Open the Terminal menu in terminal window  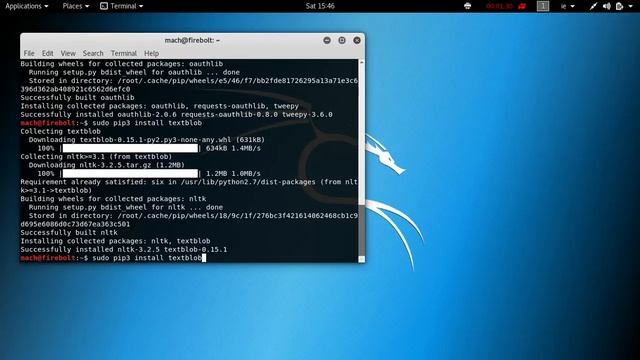coord(124,53)
